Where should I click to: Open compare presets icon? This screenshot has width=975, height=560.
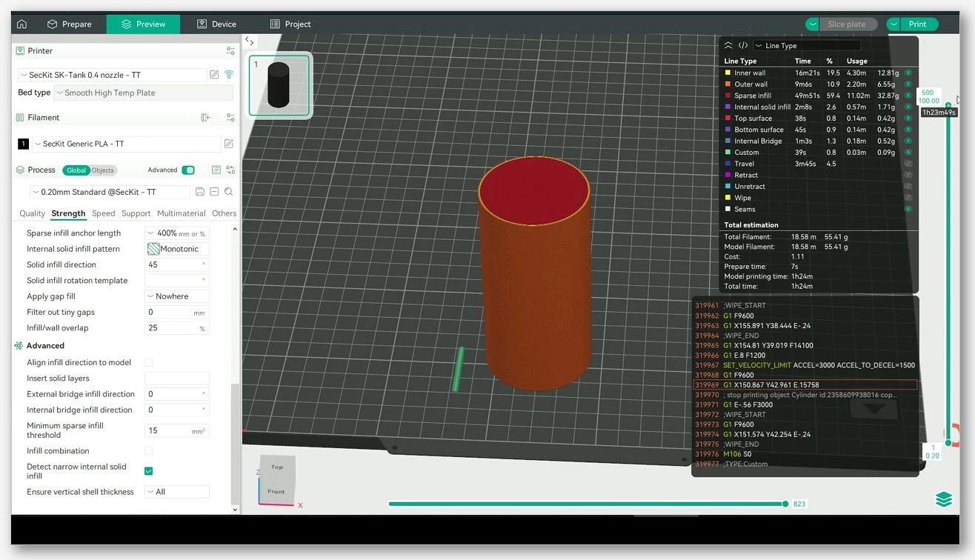[x=230, y=170]
